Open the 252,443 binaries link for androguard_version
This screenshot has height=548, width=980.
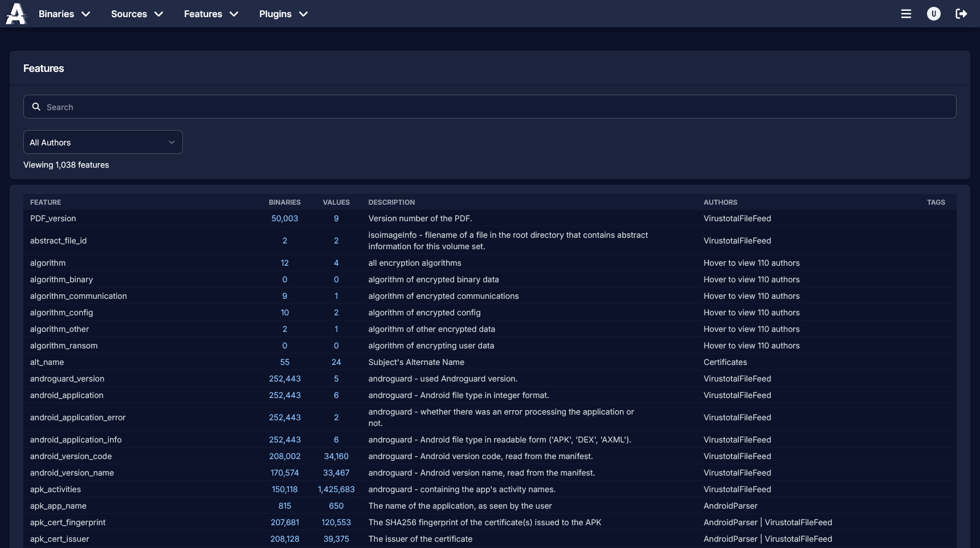(x=285, y=379)
